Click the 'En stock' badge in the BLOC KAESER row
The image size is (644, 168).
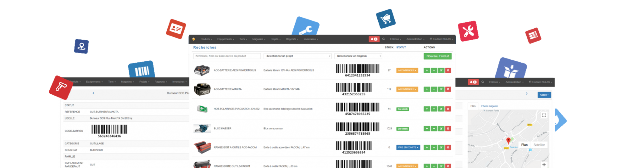pyautogui.click(x=402, y=129)
